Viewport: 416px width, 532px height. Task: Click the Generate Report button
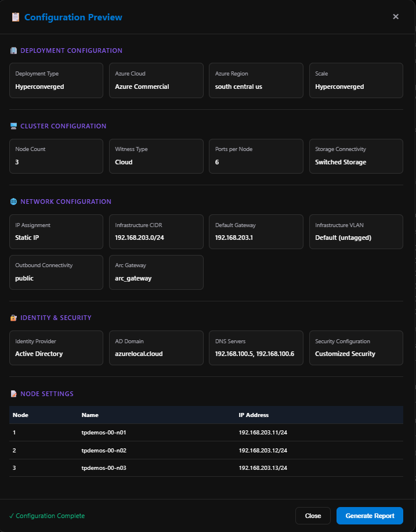370,516
